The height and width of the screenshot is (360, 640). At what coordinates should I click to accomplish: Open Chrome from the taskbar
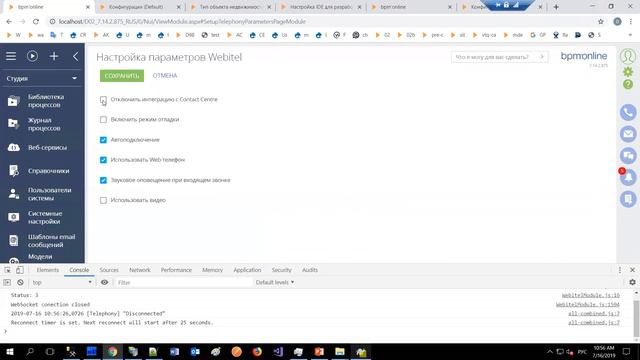[113, 351]
